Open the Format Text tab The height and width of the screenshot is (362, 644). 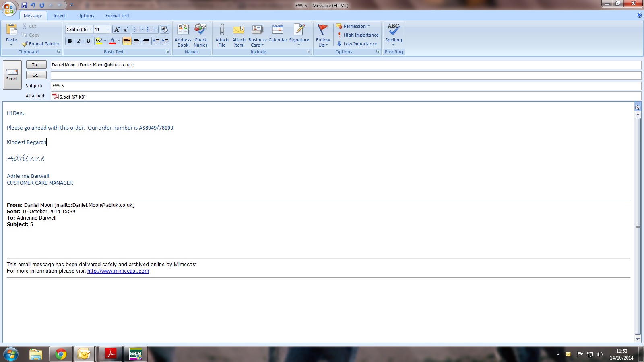tap(117, 16)
